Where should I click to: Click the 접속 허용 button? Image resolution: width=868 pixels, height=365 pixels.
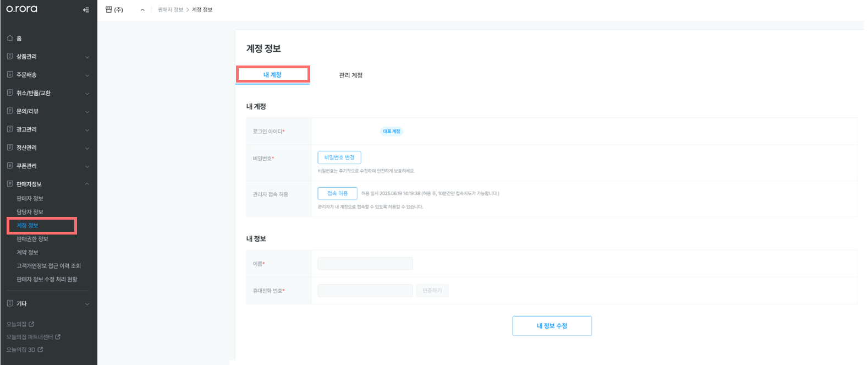(x=338, y=193)
